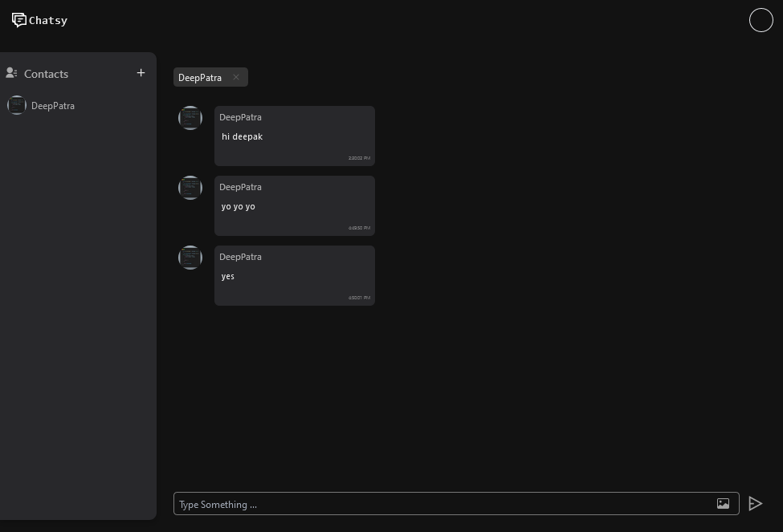
Task: Close the DeepPatra chat tab
Action: pyautogui.click(x=236, y=77)
